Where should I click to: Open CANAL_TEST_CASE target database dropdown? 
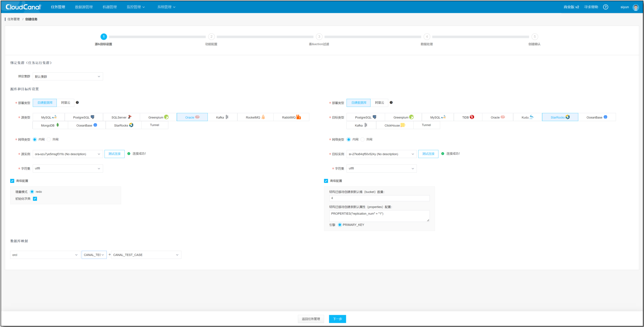pyautogui.click(x=146, y=255)
